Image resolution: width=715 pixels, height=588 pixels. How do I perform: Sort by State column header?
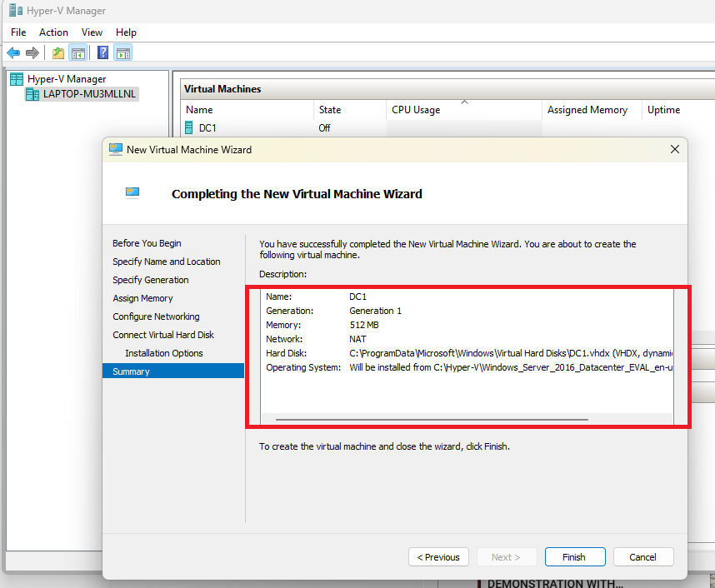350,110
